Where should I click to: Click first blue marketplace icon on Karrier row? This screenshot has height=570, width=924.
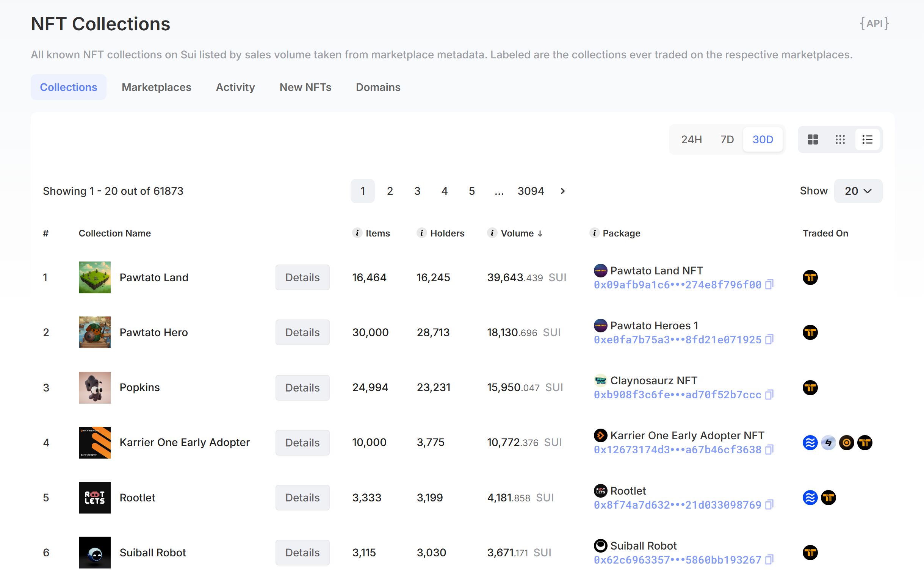(x=810, y=443)
